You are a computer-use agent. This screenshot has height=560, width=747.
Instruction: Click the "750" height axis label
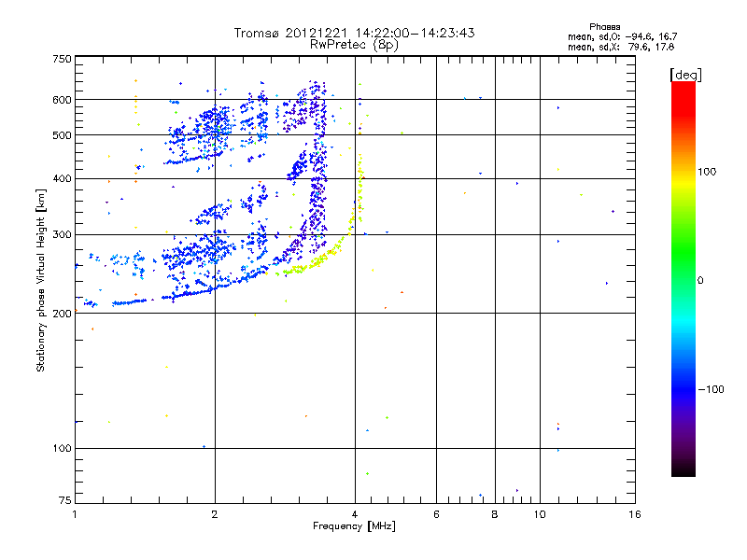[x=62, y=59]
